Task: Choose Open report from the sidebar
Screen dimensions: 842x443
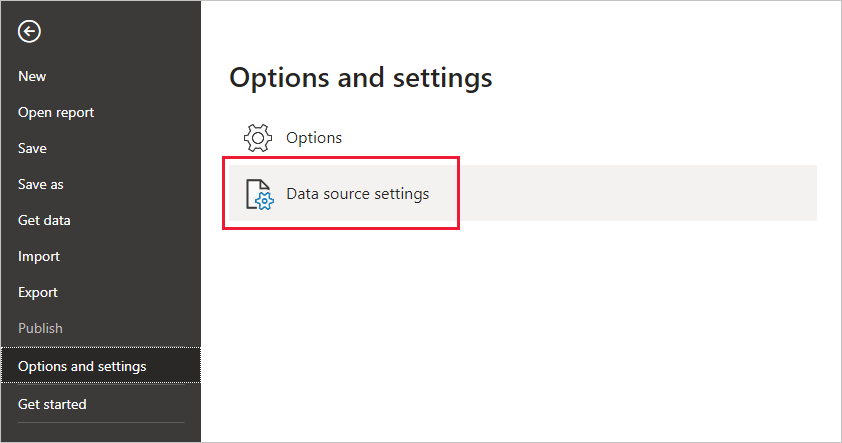Action: pos(56,112)
